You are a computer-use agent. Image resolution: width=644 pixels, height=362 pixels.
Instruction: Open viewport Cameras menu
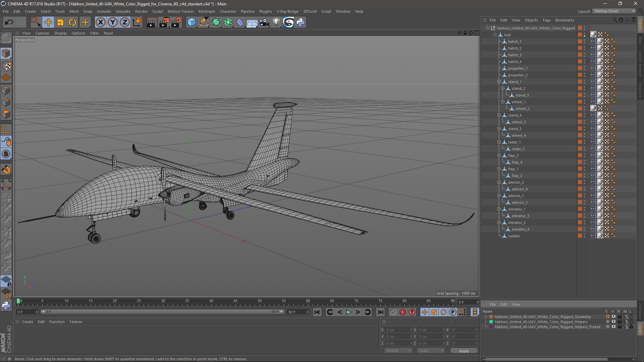42,33
